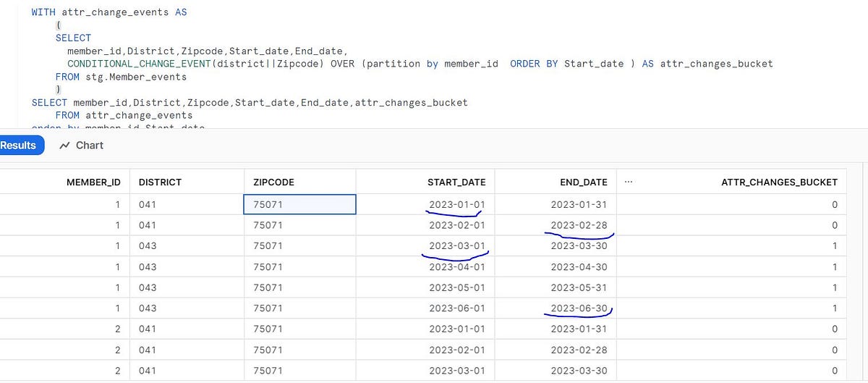The image size is (868, 383).
Task: Open column options ellipsis beside END_DATE
Action: (x=627, y=182)
